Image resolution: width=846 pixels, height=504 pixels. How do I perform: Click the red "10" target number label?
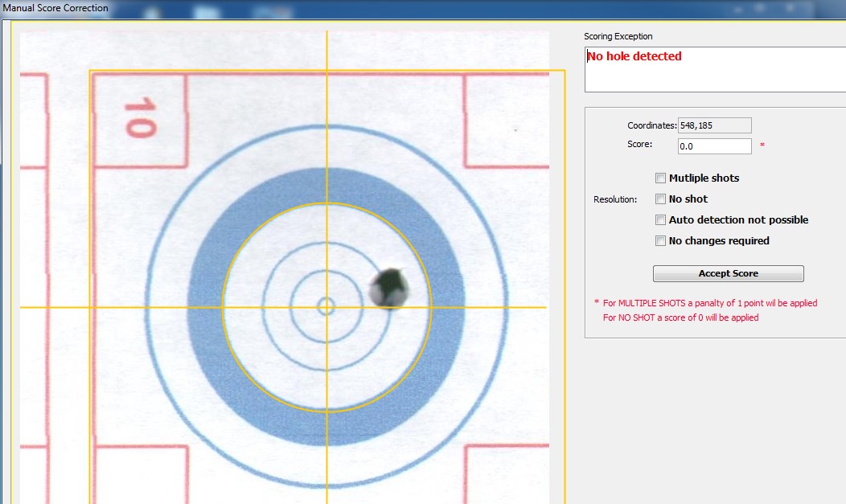[x=139, y=117]
